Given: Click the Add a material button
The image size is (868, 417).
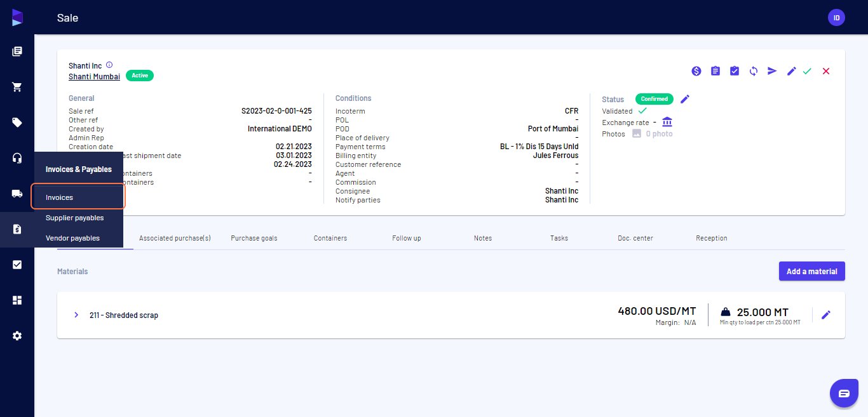Looking at the screenshot, I should (812, 271).
